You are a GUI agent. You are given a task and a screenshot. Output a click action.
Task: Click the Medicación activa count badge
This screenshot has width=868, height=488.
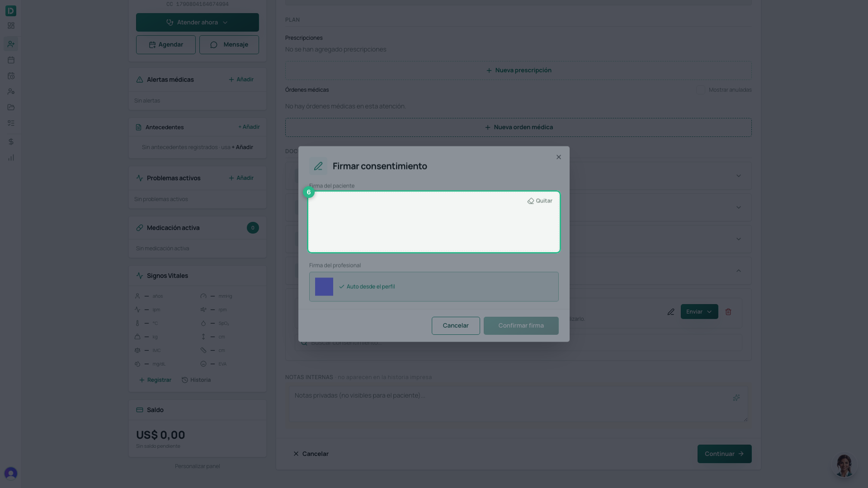click(253, 228)
